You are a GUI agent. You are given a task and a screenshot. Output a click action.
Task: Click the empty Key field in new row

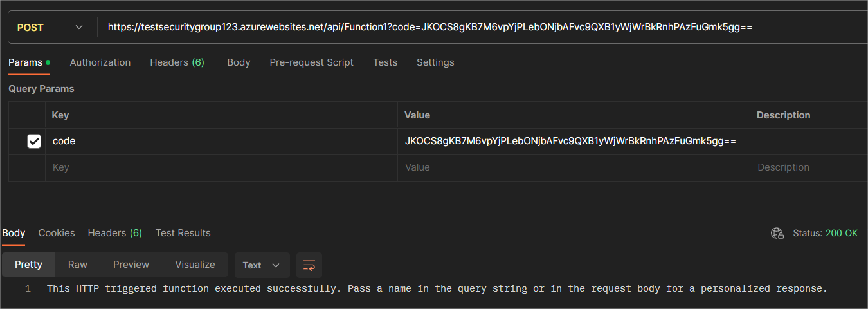(219, 167)
